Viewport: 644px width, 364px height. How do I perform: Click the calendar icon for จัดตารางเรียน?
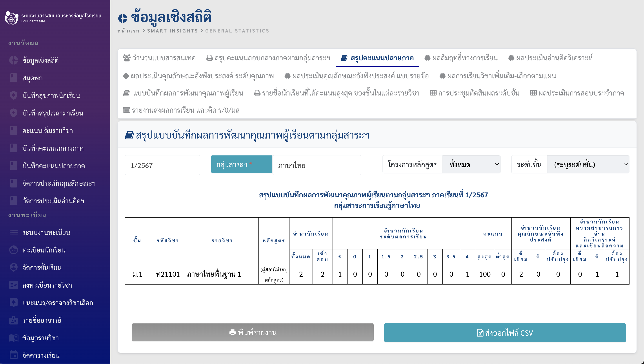(13, 355)
